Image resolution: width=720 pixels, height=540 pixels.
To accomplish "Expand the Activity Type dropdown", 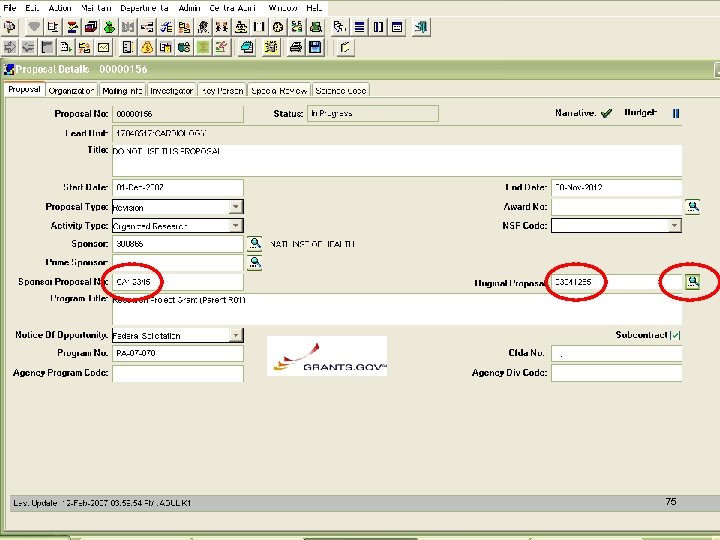I will [x=236, y=225].
